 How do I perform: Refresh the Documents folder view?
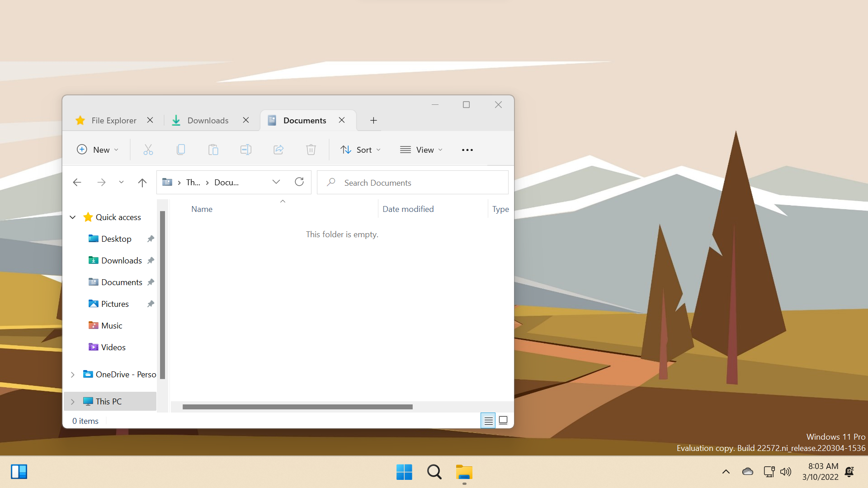(299, 182)
